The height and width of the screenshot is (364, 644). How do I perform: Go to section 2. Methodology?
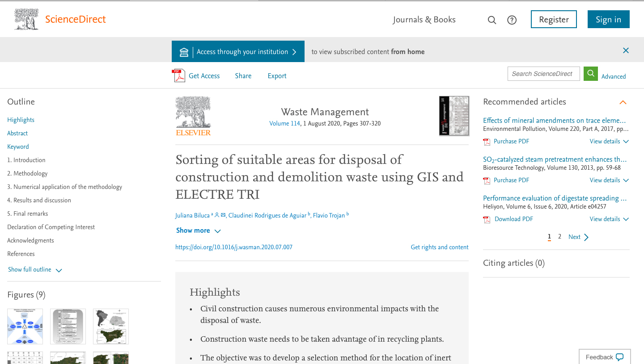click(x=27, y=173)
